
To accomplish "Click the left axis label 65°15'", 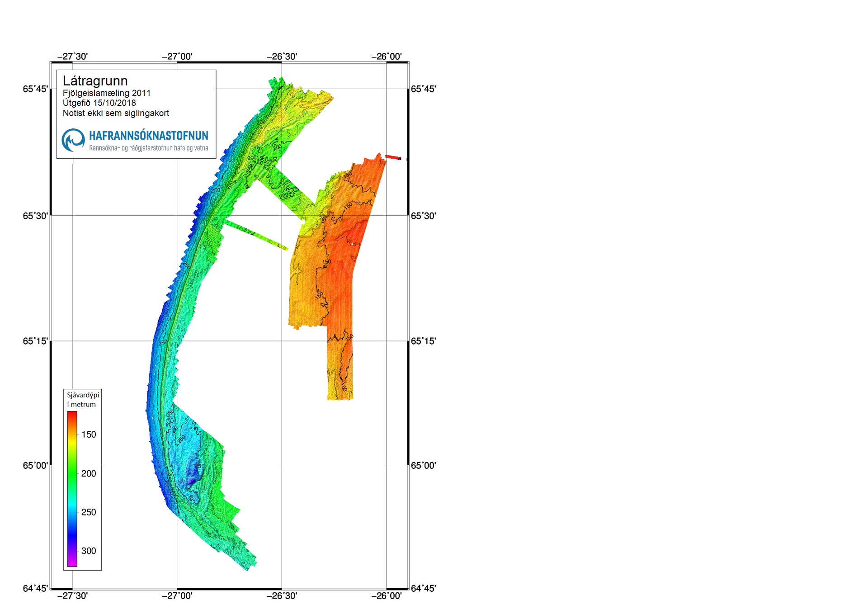I will pos(35,341).
